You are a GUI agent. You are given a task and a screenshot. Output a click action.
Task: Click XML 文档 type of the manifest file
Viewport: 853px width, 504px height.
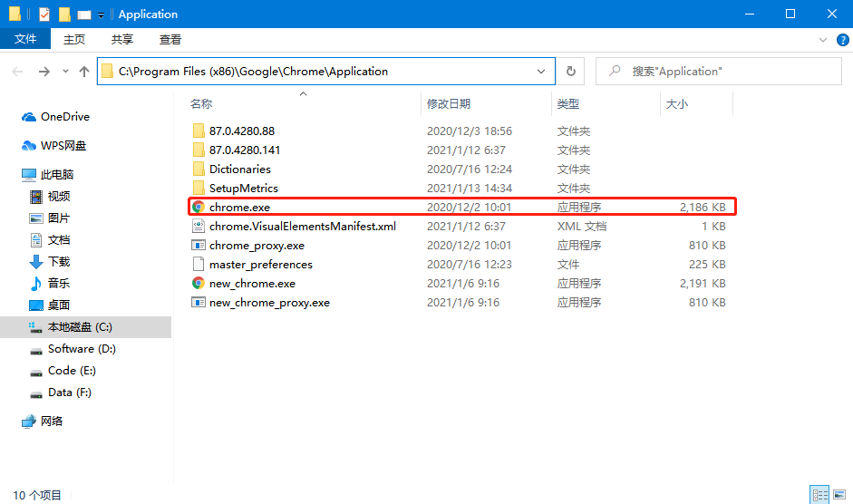click(582, 226)
